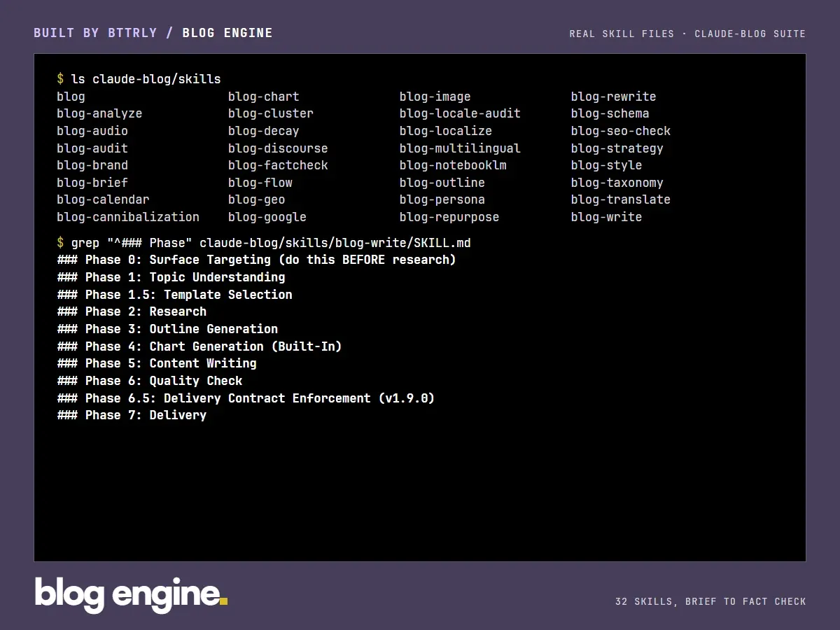Select the blog-seo-check entry
Screen dimensions: 840x630
pos(621,131)
